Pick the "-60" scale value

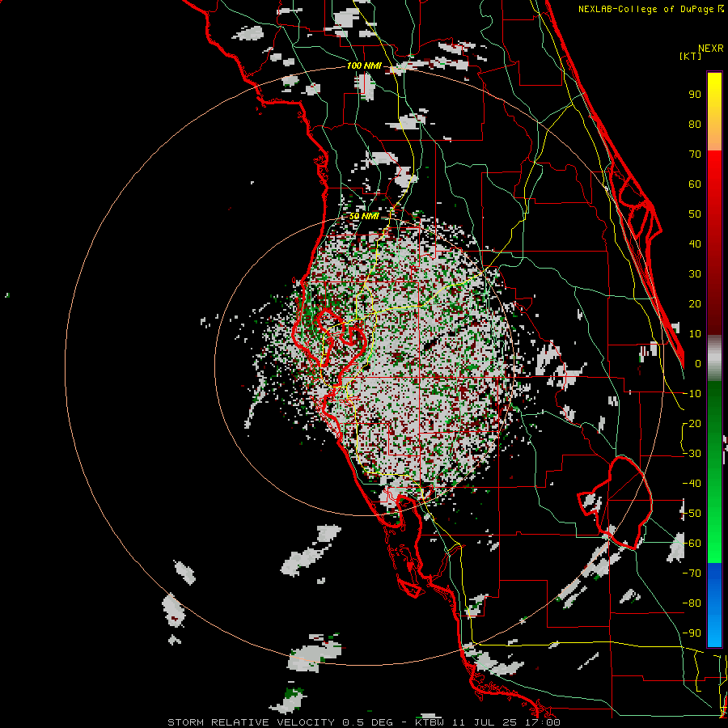pyautogui.click(x=692, y=544)
